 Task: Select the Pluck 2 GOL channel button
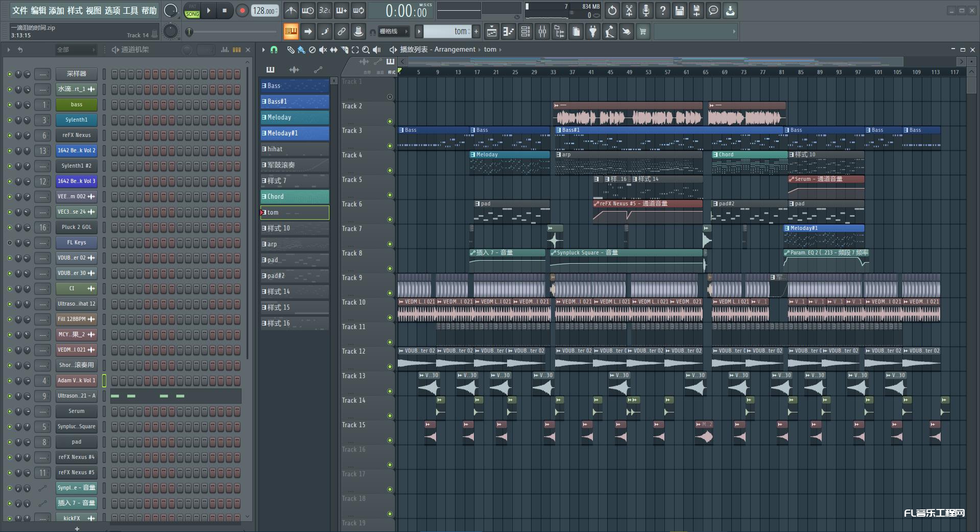click(77, 227)
